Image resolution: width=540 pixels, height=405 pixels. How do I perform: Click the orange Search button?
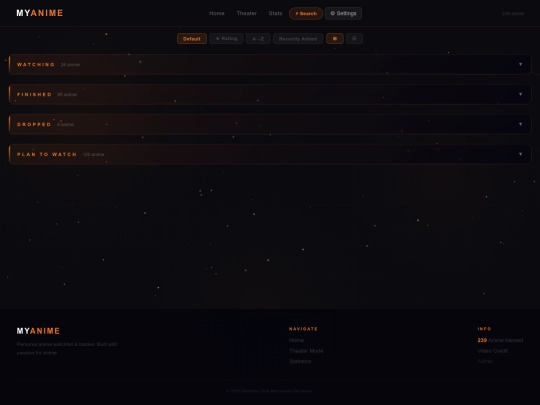(306, 13)
